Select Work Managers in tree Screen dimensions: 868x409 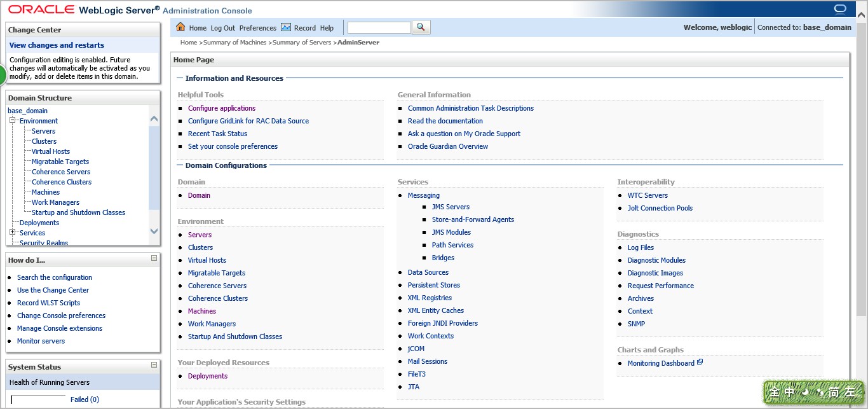55,202
